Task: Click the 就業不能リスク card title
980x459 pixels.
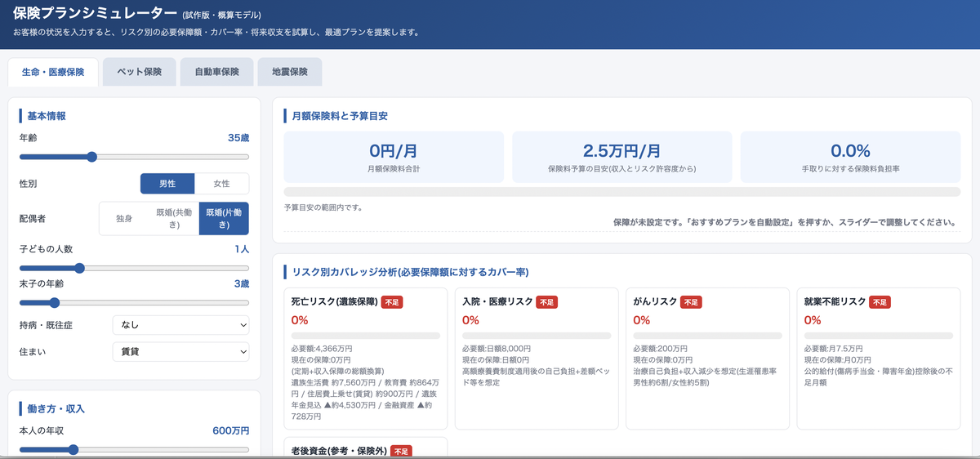Action: (835, 302)
